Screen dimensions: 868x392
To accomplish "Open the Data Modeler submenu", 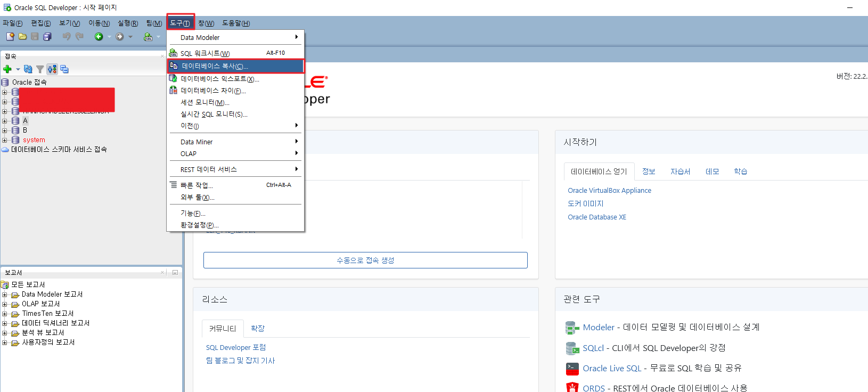I will [235, 37].
